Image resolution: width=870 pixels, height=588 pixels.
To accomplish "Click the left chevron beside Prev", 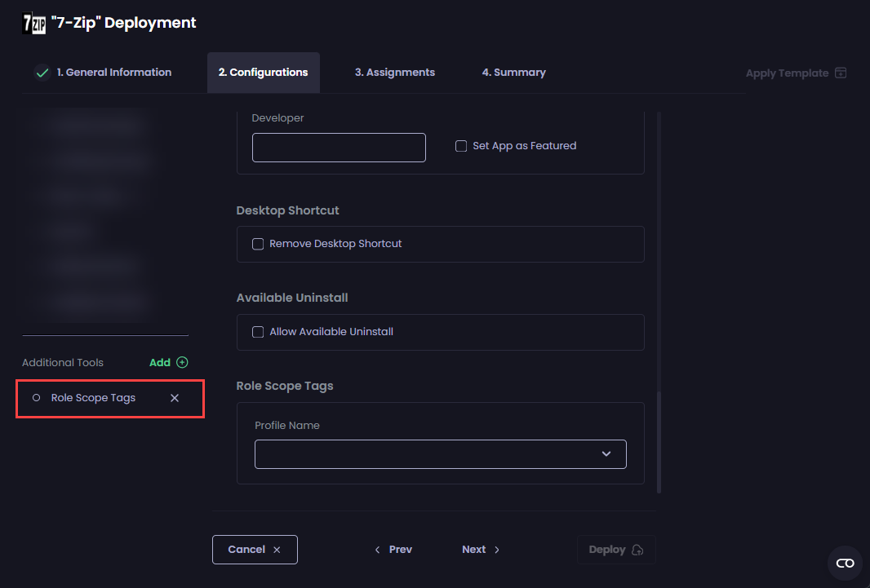I will [x=377, y=550].
